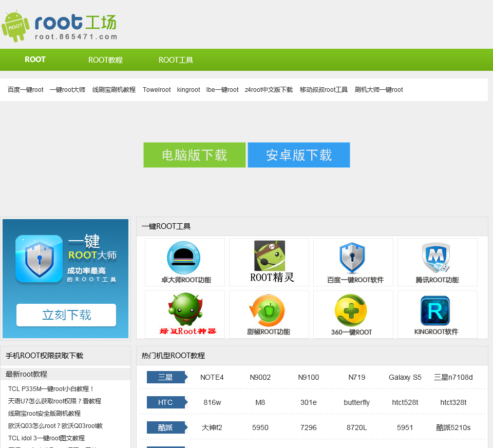Image resolution: width=493 pixels, height=448 pixels.
Task: Click the 最新root教程 section heading
Action: pos(26,374)
